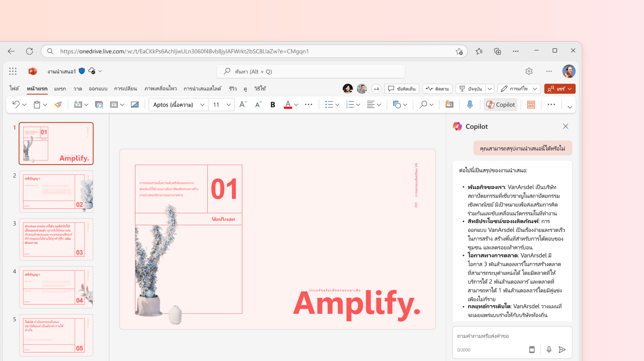The image size is (644, 361).
Task: Click the Paste clipboard icon
Action: pos(37,104)
